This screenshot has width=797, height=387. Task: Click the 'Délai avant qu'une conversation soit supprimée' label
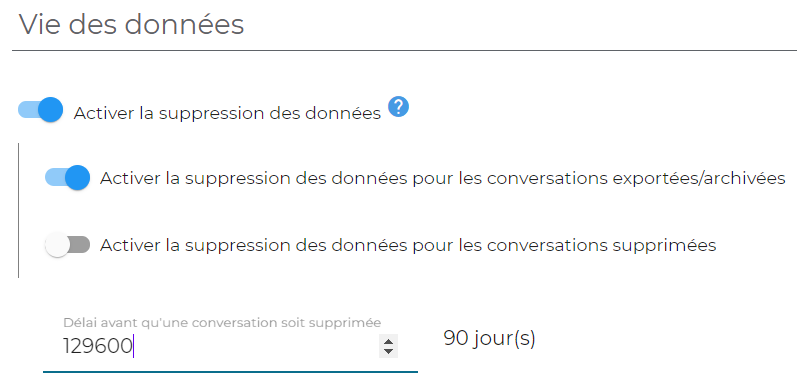point(222,322)
